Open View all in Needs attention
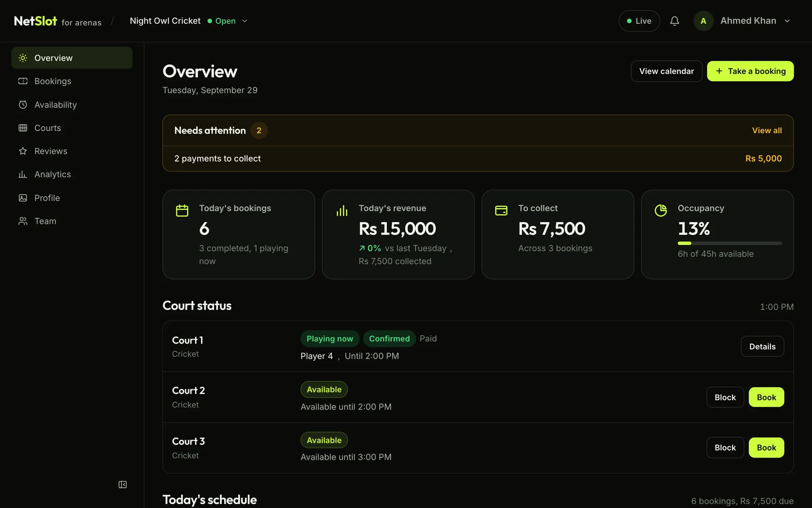The width and height of the screenshot is (812, 508). 767,130
